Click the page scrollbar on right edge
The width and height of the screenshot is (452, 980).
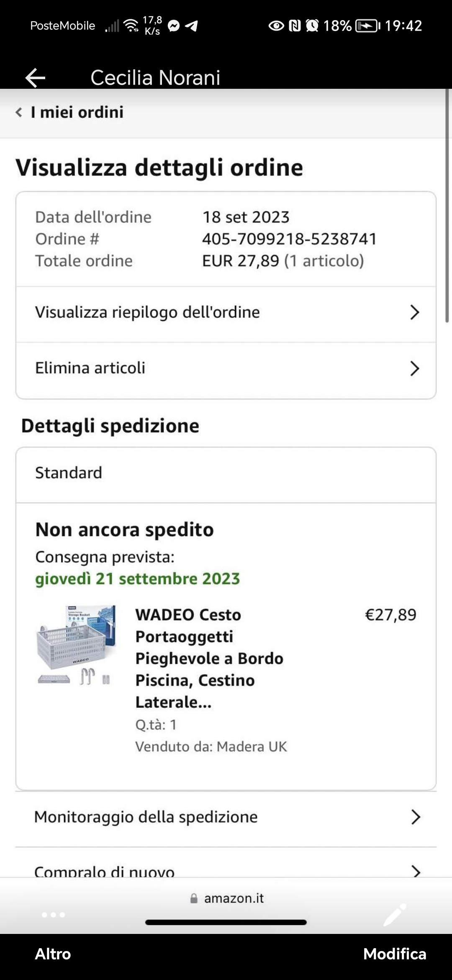tap(447, 205)
